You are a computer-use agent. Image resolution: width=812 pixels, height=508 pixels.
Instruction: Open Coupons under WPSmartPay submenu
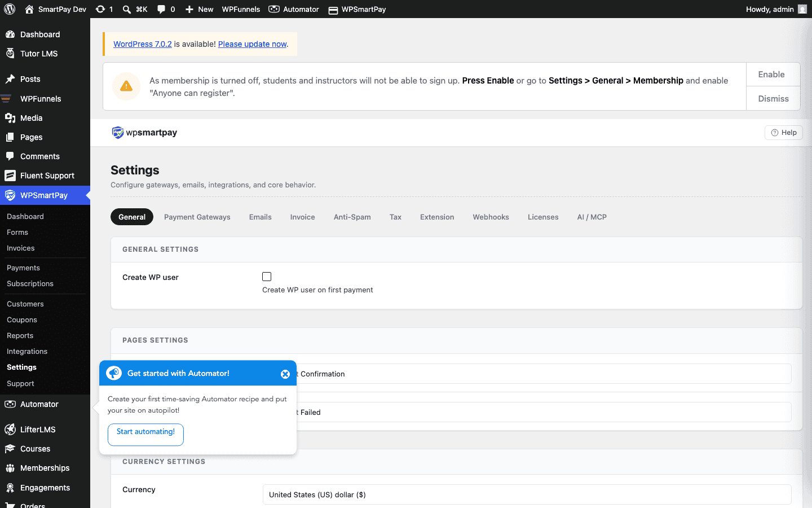click(x=22, y=319)
